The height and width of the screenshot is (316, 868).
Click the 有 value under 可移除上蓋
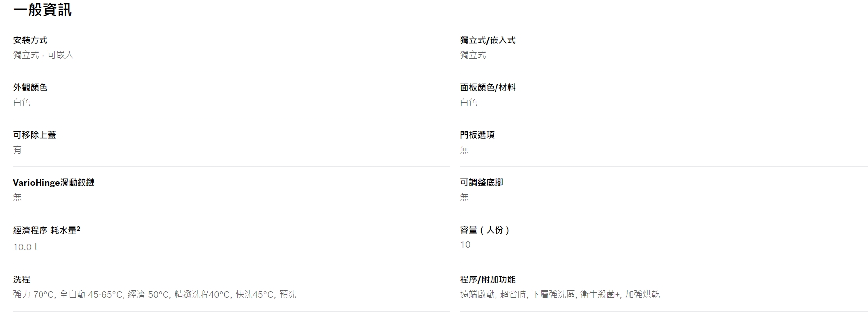pyautogui.click(x=17, y=150)
